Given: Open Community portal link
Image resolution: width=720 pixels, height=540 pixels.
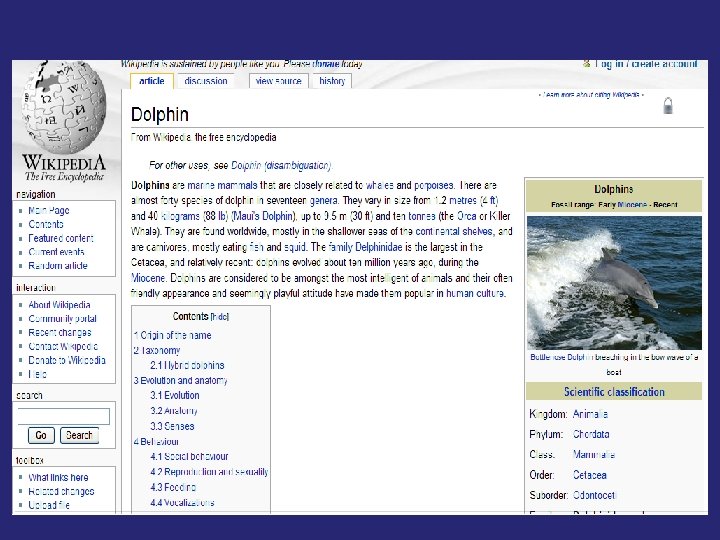Looking at the screenshot, I should point(62,318).
